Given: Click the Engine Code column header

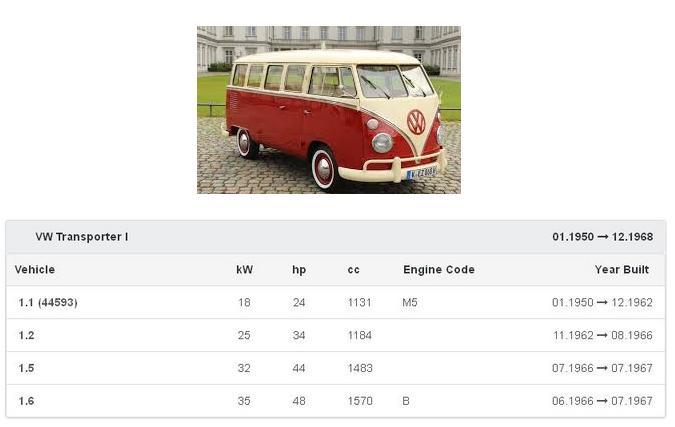Looking at the screenshot, I should [439, 270].
